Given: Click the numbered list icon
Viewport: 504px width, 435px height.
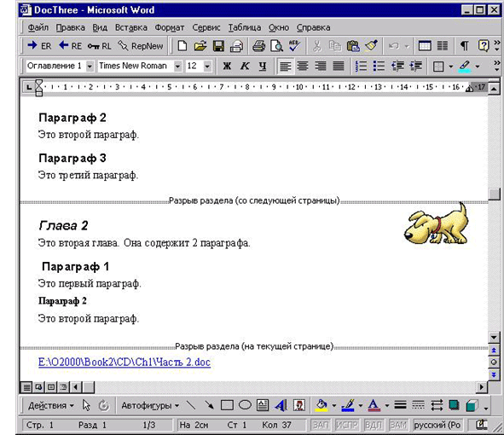Looking at the screenshot, I should pyautogui.click(x=361, y=66).
